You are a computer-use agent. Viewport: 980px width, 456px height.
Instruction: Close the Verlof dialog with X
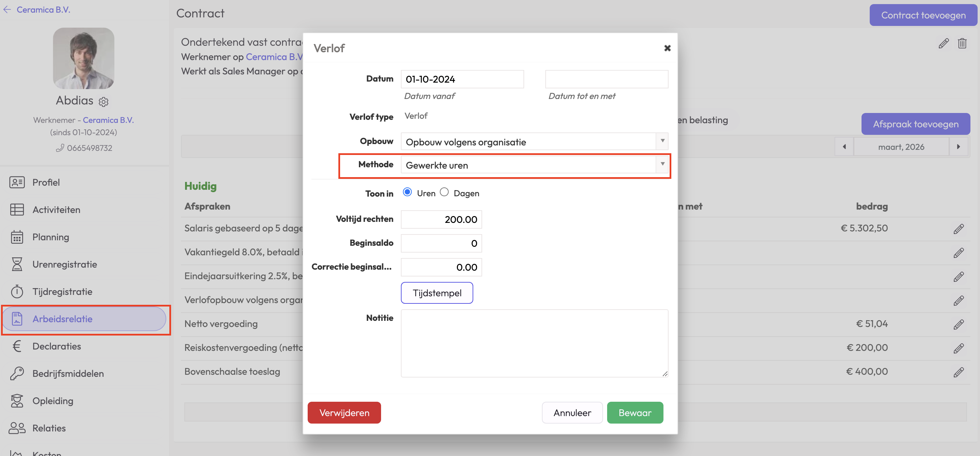pos(667,48)
